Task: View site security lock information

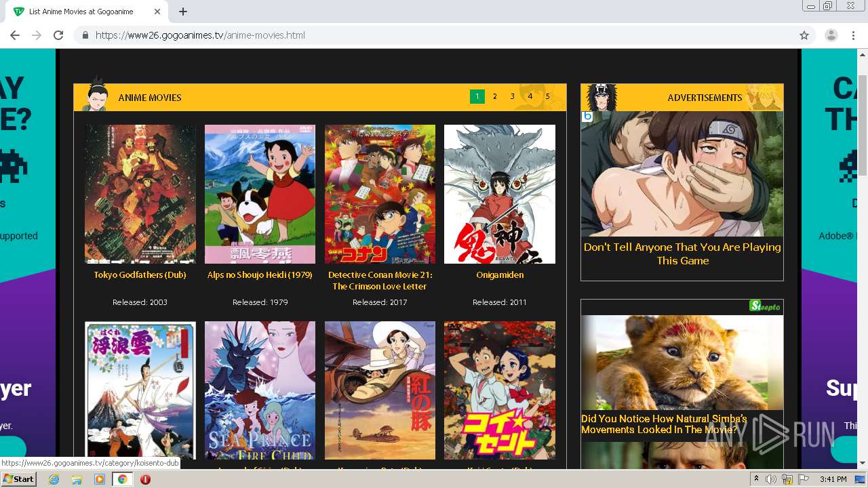Action: 85,35
